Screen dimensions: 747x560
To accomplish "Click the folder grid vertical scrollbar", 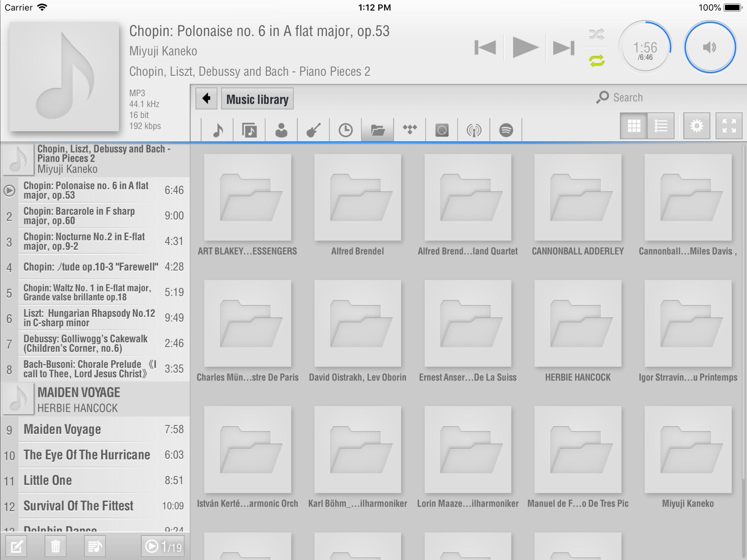I will point(744,313).
